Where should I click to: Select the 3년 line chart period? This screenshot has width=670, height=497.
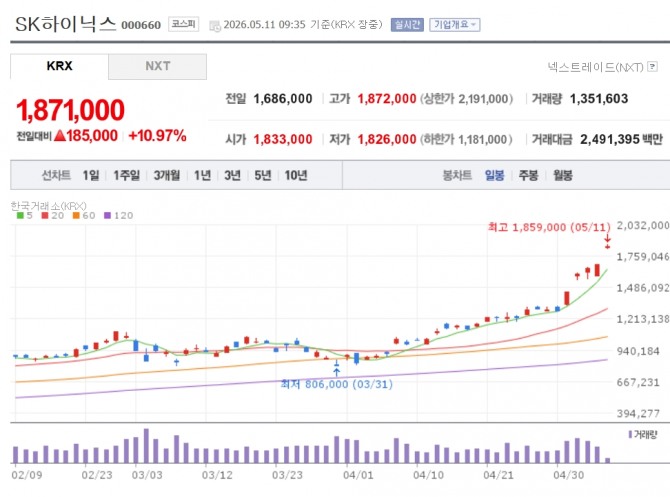tap(232, 175)
